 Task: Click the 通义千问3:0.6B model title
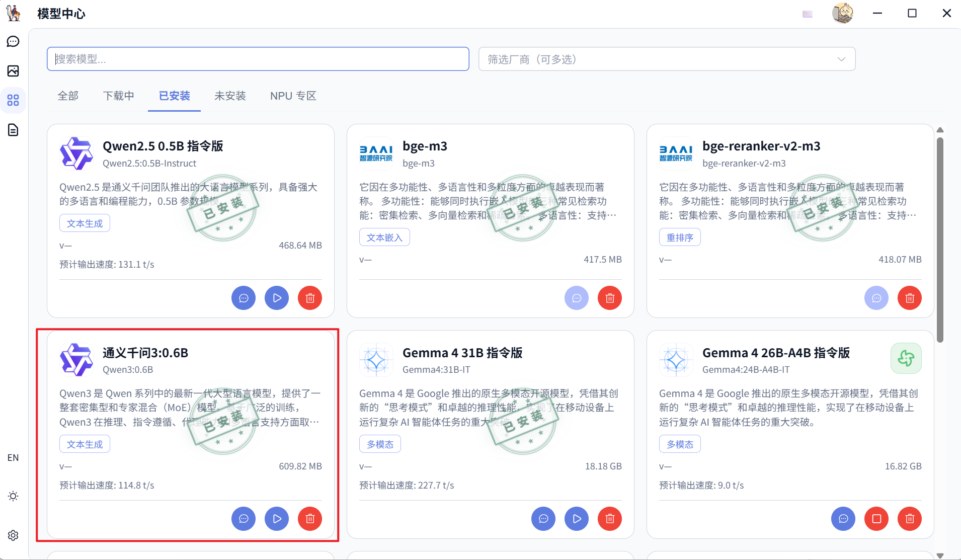(x=145, y=353)
